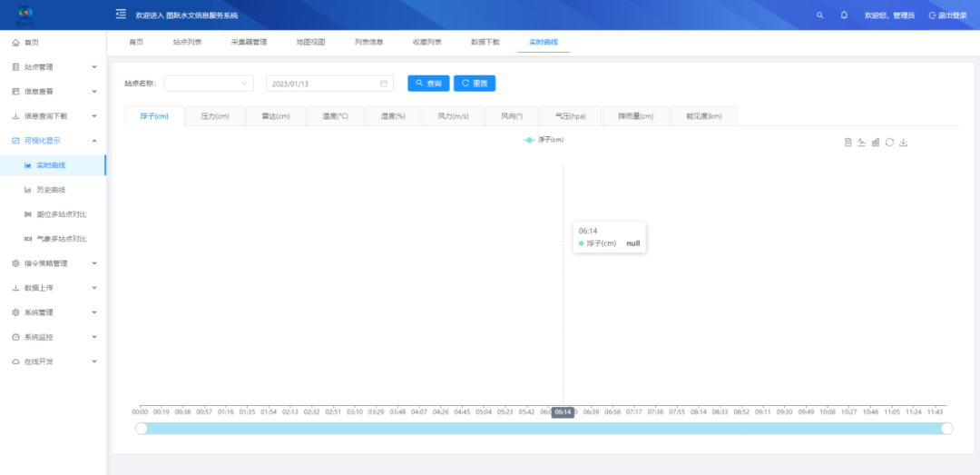The height and width of the screenshot is (475, 980).
Task: Expand the 系统管理 sidebar menu
Action: [53, 312]
